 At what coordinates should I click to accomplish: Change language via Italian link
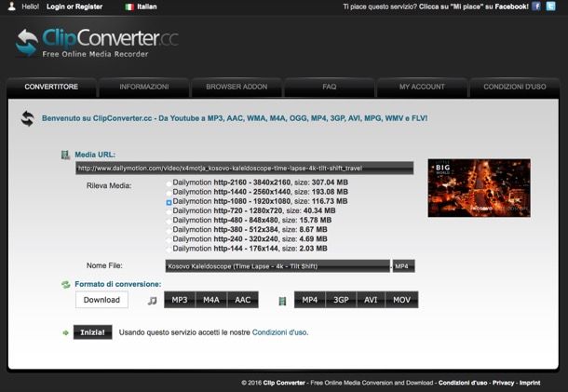[x=147, y=7]
